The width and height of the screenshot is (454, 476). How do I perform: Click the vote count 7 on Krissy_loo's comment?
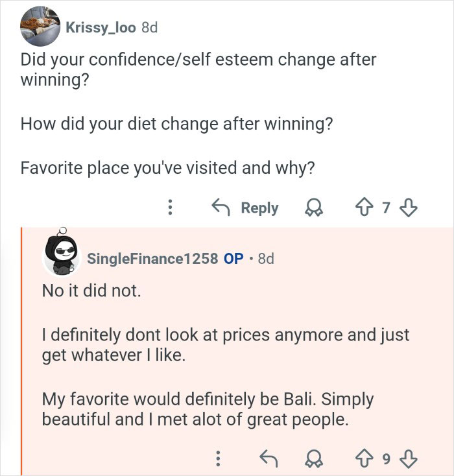coord(386,208)
